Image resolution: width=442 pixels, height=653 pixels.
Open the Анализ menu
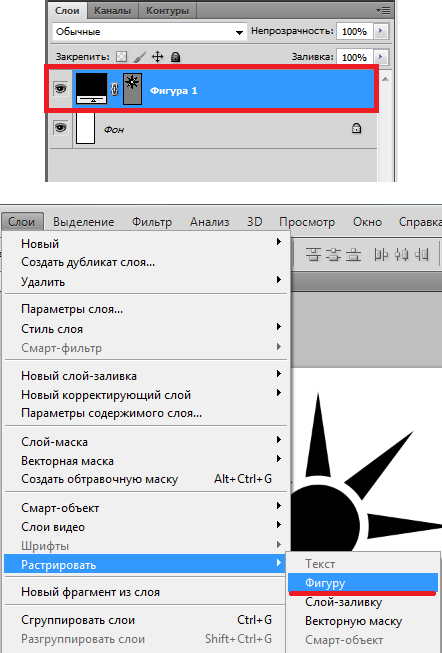210,222
